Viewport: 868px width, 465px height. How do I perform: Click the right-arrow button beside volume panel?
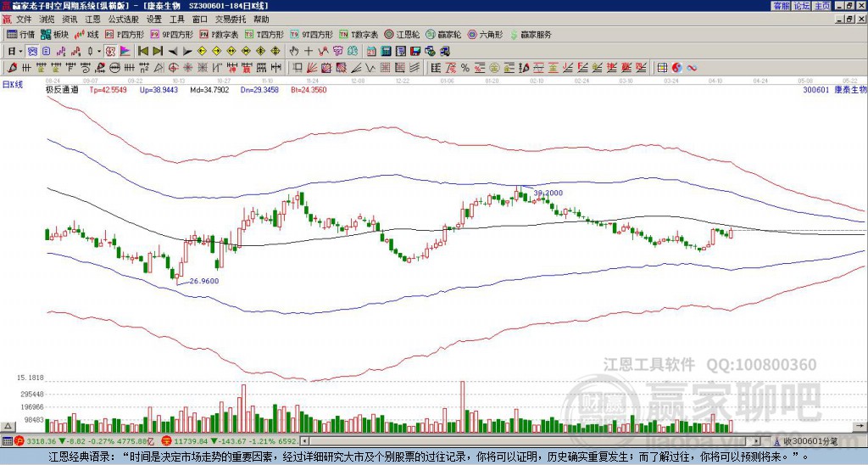click(x=860, y=426)
